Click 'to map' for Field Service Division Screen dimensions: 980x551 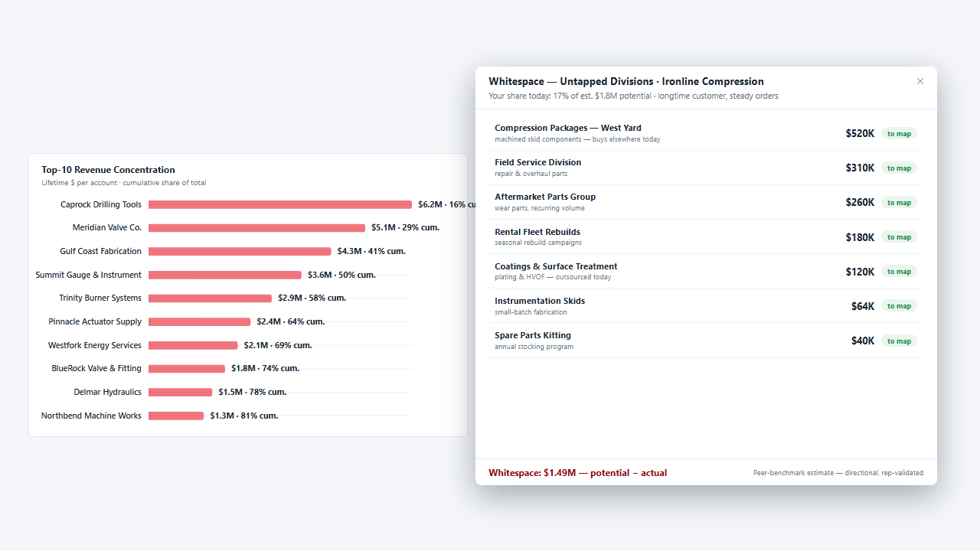(x=899, y=168)
